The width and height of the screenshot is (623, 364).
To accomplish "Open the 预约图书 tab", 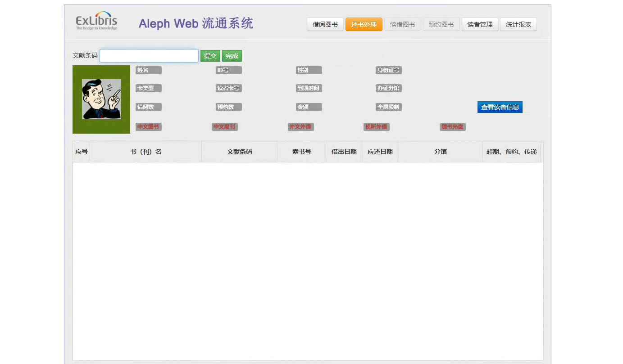I will [441, 24].
